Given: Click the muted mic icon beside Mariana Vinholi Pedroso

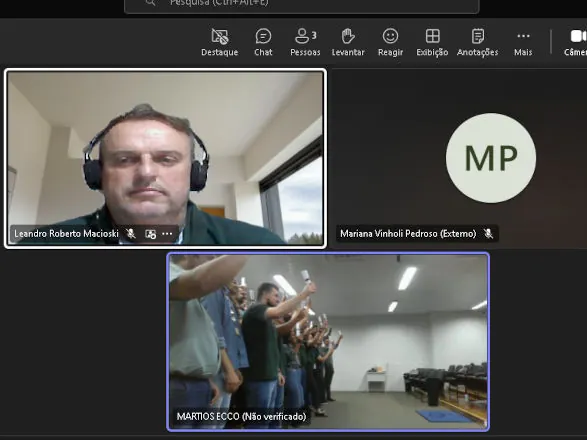Looking at the screenshot, I should [488, 234].
